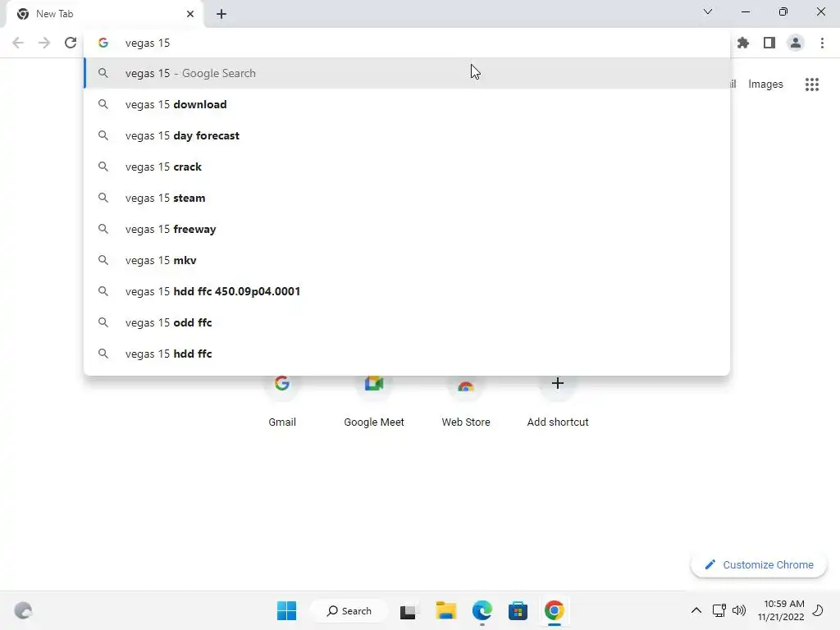840x630 pixels.
Task: Click the Customize Chrome button
Action: pos(759,564)
